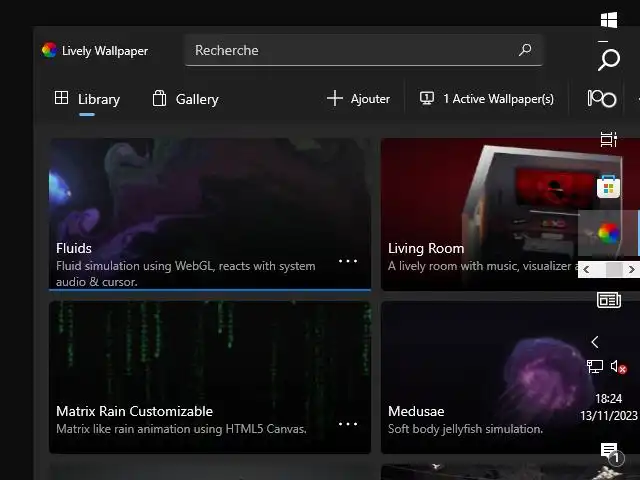Switch to the Library tab

[87, 99]
